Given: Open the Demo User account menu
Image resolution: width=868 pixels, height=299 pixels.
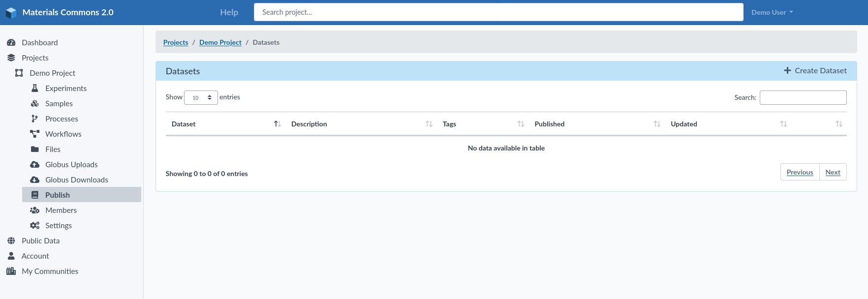Looking at the screenshot, I should (x=772, y=12).
